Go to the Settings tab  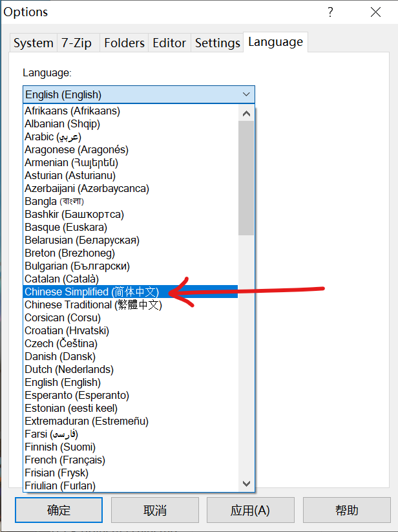[x=218, y=43]
